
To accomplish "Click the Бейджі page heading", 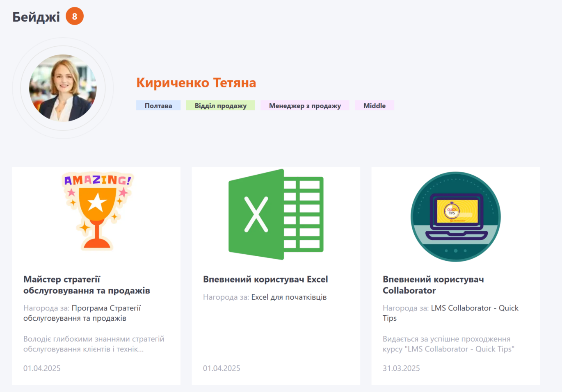I will tap(36, 17).
